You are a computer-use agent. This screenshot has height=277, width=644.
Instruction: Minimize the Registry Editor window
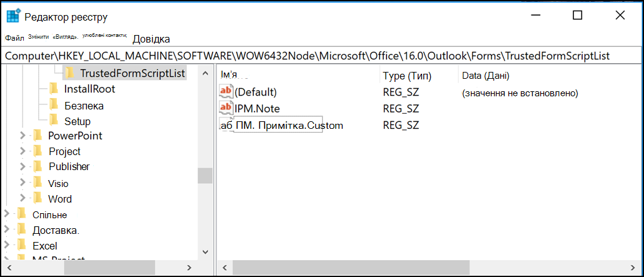click(x=535, y=15)
